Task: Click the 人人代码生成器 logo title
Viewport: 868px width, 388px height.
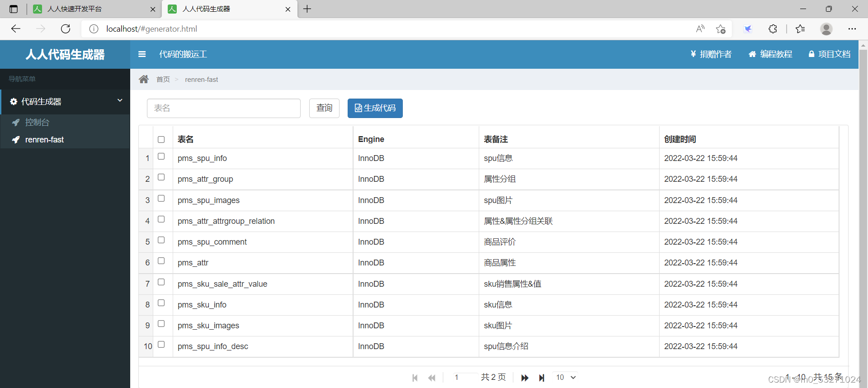Action: click(x=65, y=54)
